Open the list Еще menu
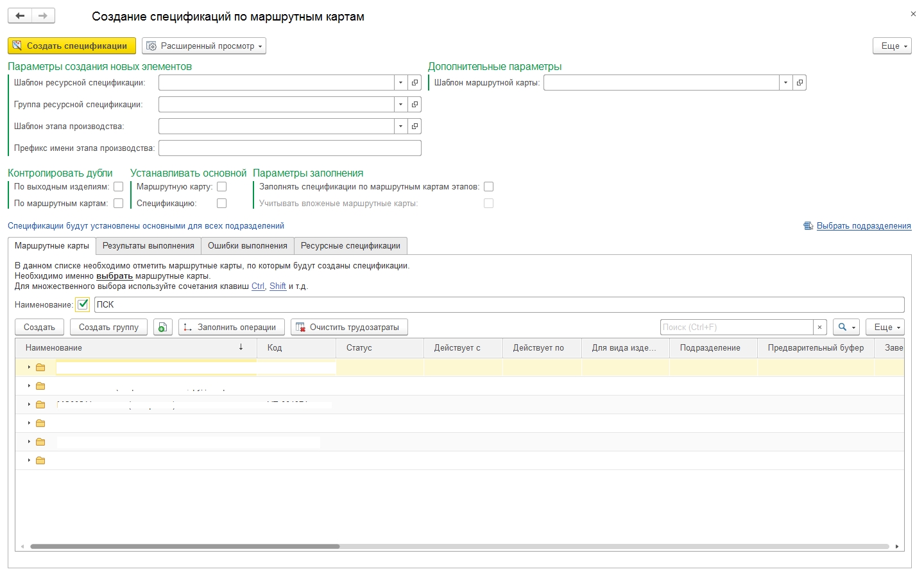Image resolution: width=924 pixels, height=576 pixels. tap(885, 327)
